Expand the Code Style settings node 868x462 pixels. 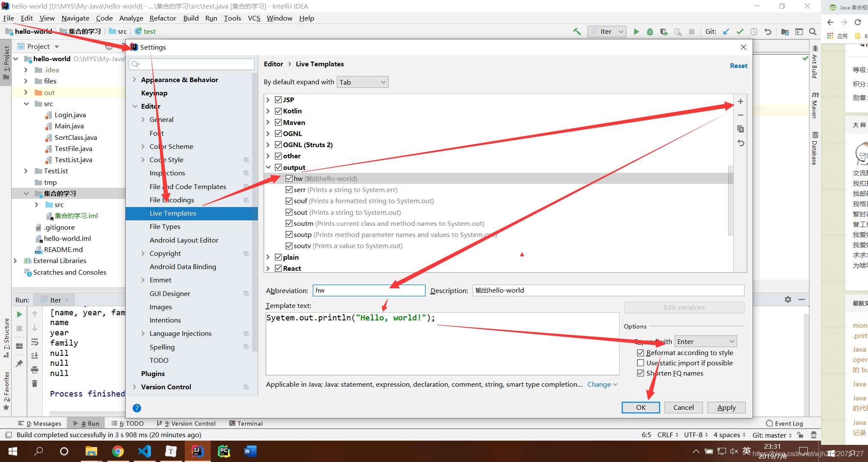(143, 160)
